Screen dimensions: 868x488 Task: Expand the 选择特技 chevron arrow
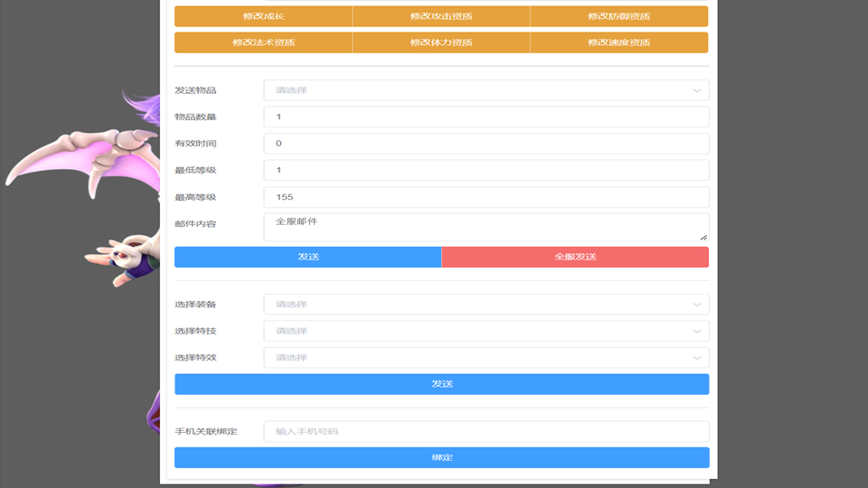(x=696, y=332)
